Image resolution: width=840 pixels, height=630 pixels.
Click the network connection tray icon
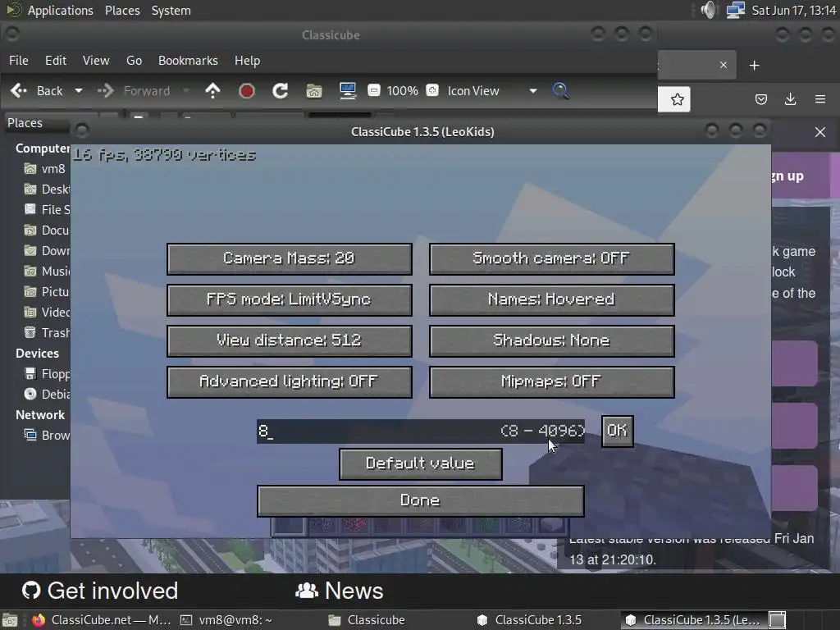(x=736, y=10)
